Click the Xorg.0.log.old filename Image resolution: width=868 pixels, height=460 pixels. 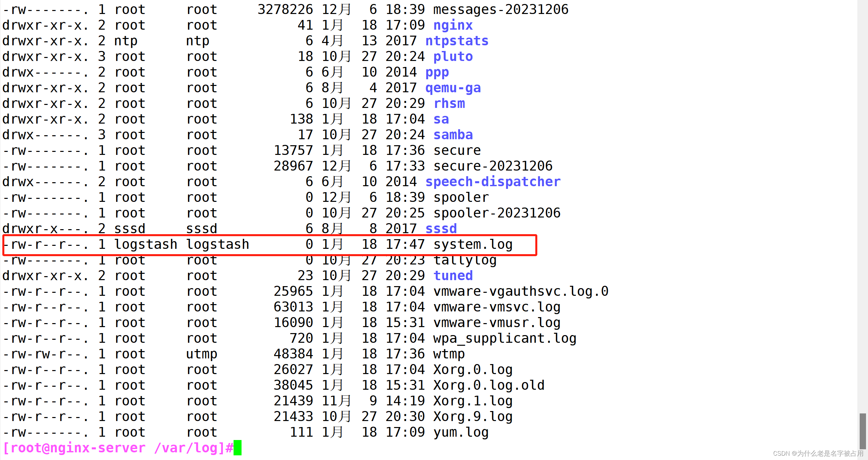(x=489, y=385)
